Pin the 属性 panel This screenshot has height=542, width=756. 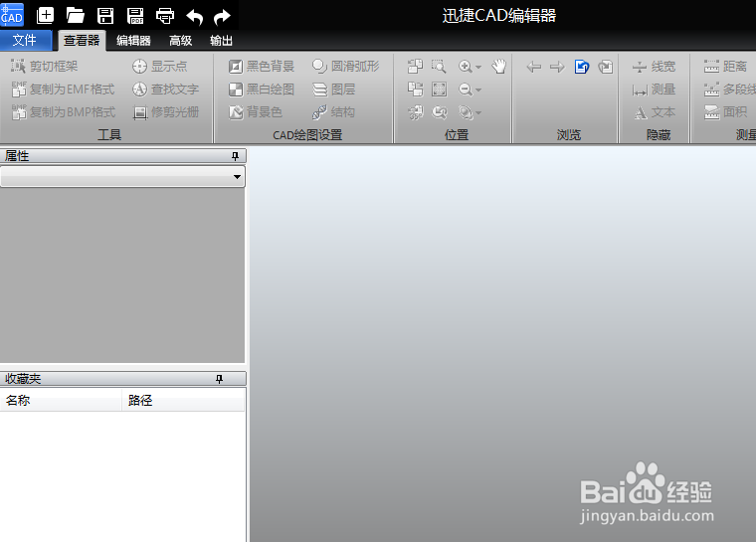236,156
